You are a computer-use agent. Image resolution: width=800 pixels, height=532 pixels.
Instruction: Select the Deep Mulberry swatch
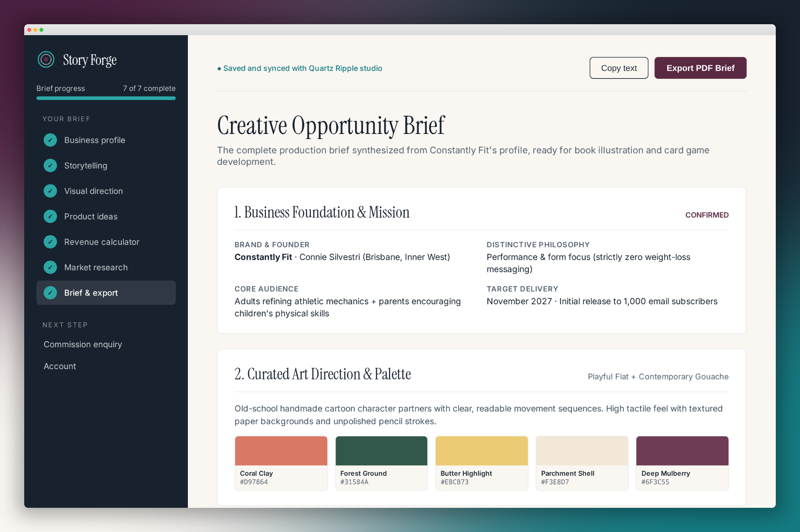pyautogui.click(x=682, y=463)
